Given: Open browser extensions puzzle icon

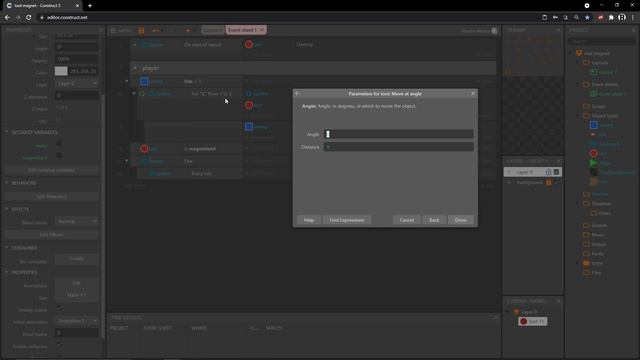Looking at the screenshot, I should pyautogui.click(x=611, y=18).
